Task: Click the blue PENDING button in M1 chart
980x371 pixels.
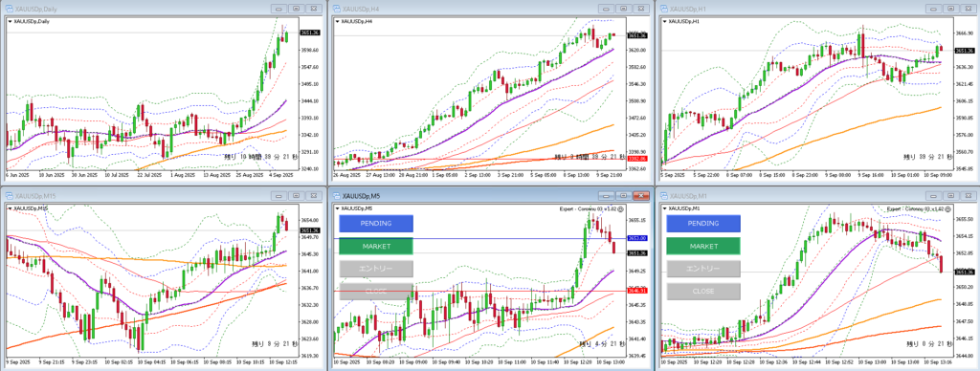Action: (703, 223)
